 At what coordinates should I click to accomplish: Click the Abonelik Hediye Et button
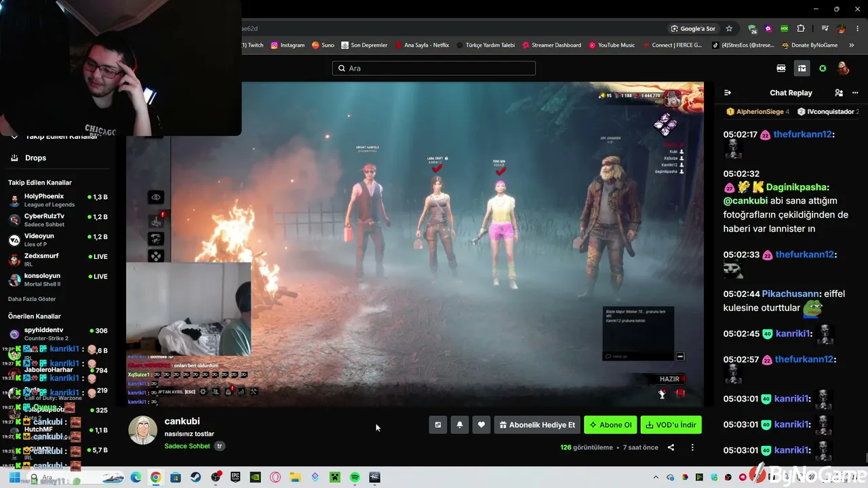[x=537, y=425]
